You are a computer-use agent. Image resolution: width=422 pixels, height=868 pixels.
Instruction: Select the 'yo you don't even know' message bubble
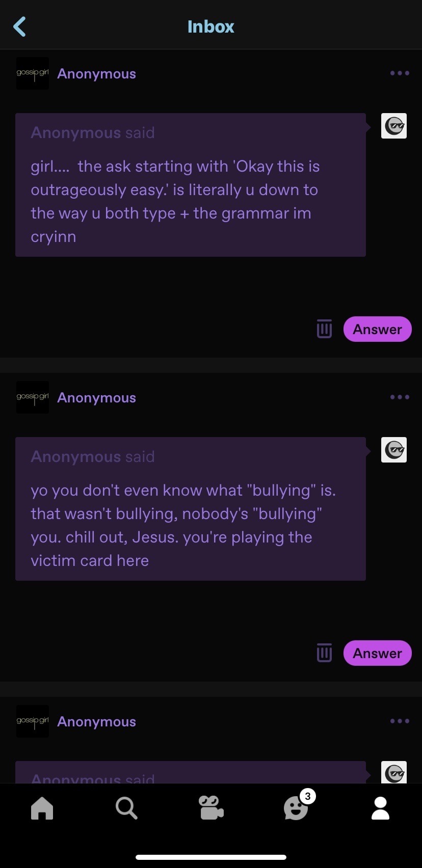coord(191,509)
